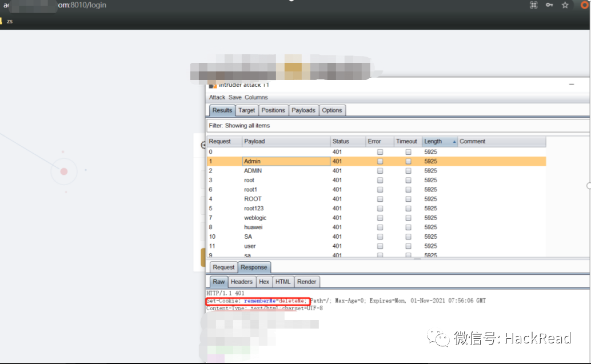The image size is (591, 364).
Task: Sort results by Length column header
Action: [x=439, y=142]
